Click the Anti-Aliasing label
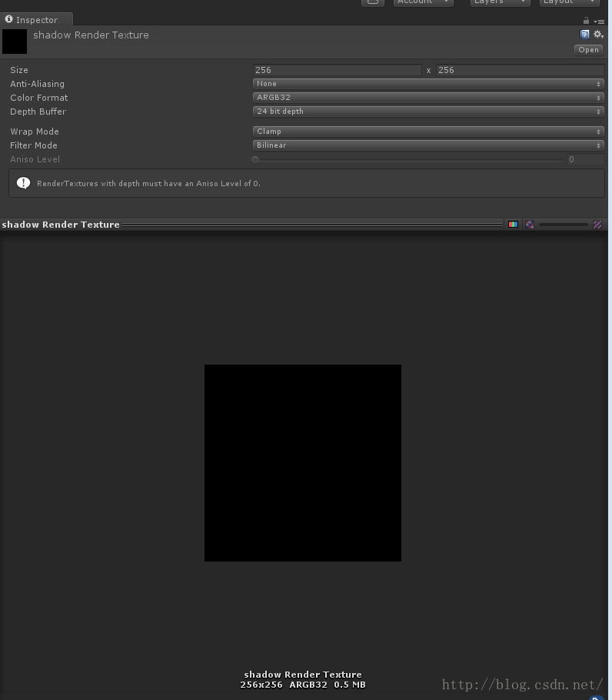Viewport: 612px width, 700px height. [x=38, y=84]
